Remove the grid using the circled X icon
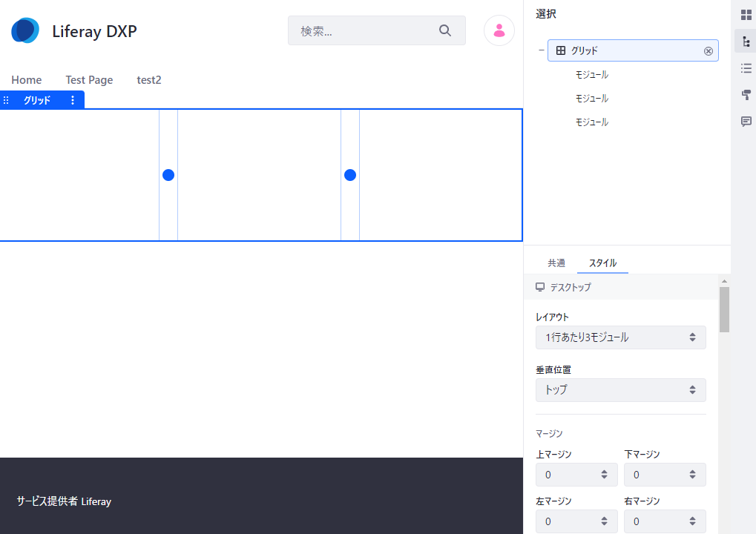The height and width of the screenshot is (534, 756). (x=708, y=50)
